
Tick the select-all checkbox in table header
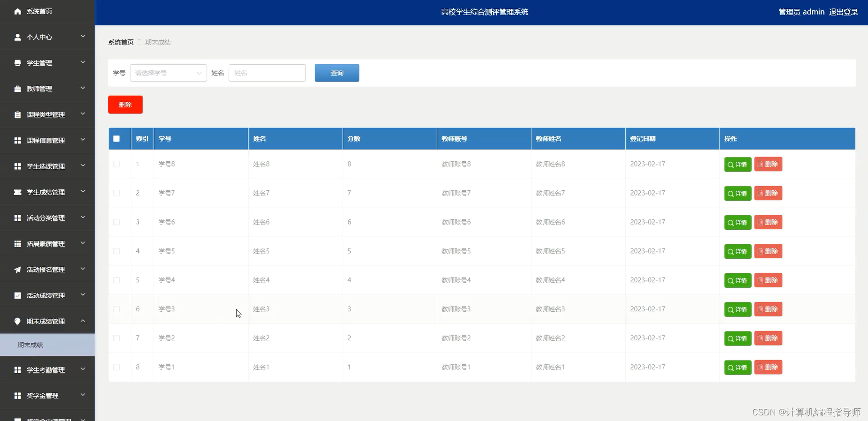click(117, 139)
